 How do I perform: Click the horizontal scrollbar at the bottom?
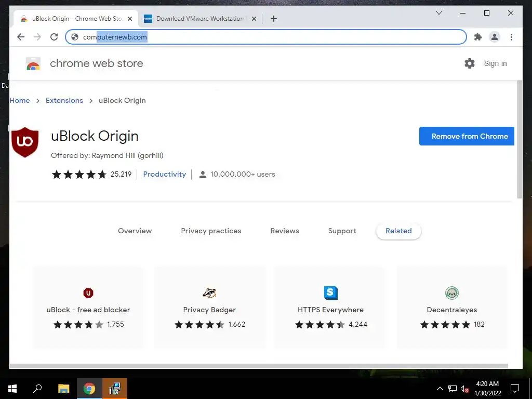pos(258,366)
